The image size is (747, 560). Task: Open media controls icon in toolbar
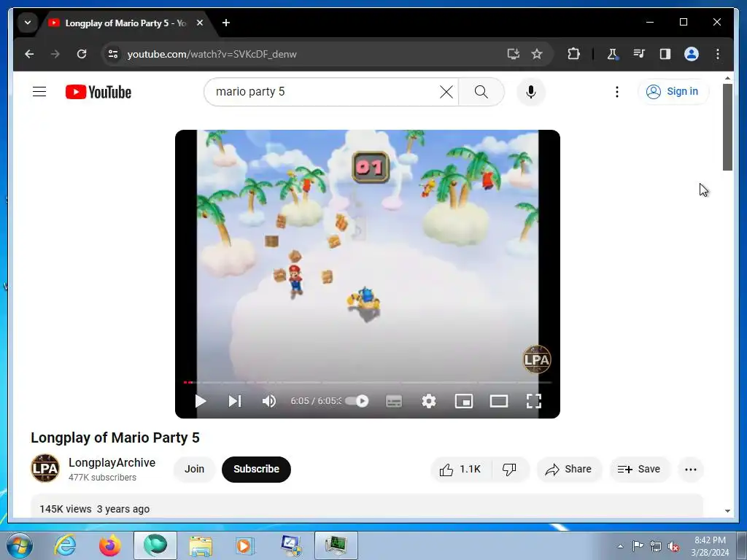pyautogui.click(x=639, y=54)
